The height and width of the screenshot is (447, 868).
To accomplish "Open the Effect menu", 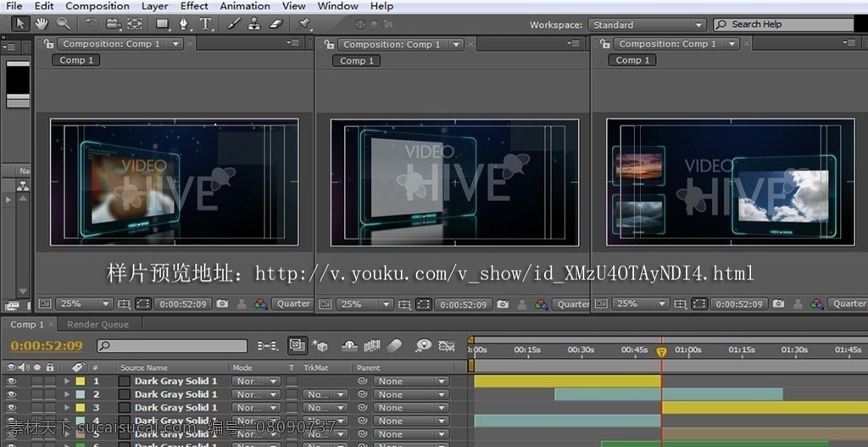I will (194, 6).
